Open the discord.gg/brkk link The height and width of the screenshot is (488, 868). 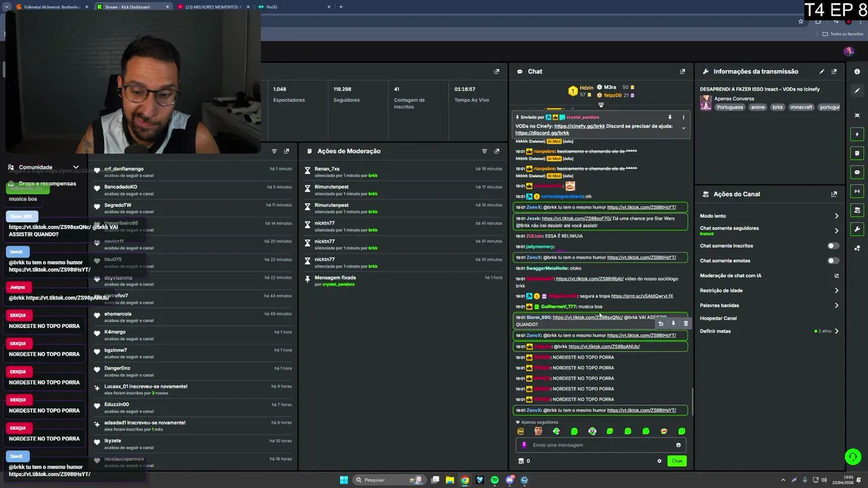pyautogui.click(x=542, y=133)
